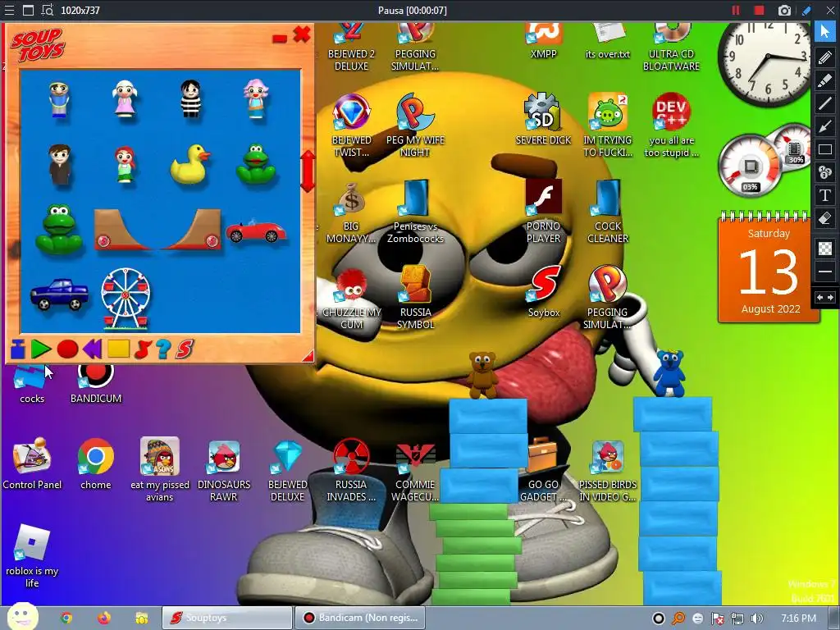This screenshot has height=630, width=840.
Task: Open the hamburger menu in recorder bar
Action: pos(9,10)
